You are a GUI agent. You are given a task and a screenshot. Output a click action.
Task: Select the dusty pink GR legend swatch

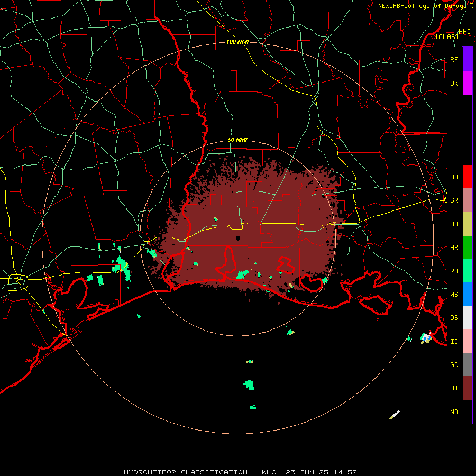[x=467, y=200]
